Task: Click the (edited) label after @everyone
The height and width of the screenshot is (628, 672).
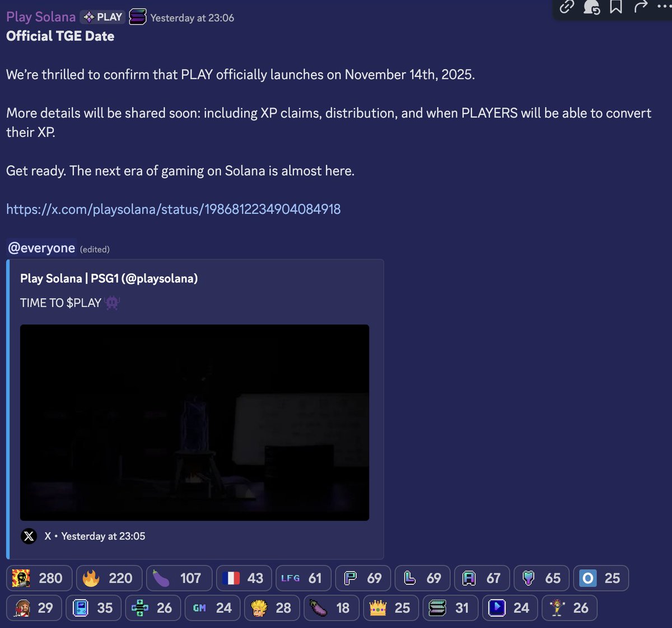Action: (x=95, y=250)
